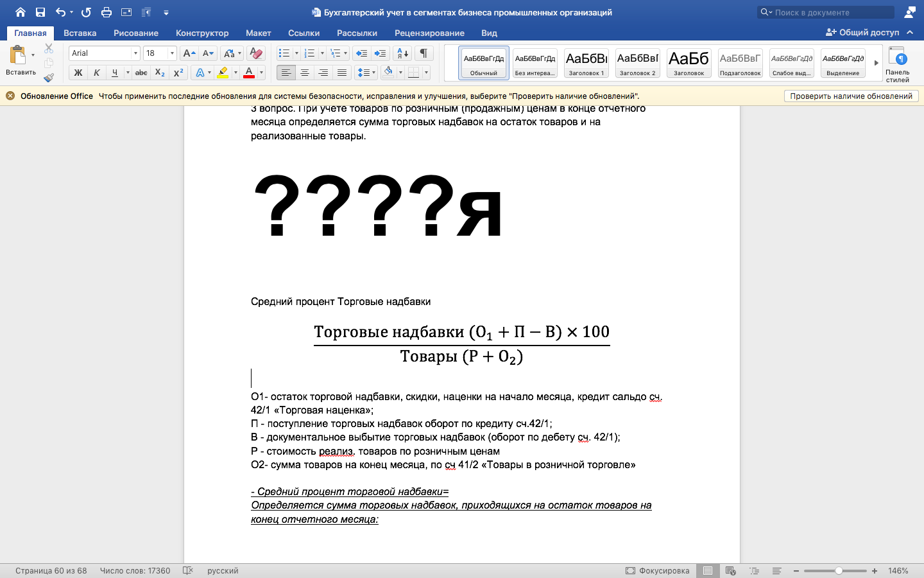924x578 pixels.
Task: Toggle the show paragraph marks (¶) button
Action: click(x=424, y=53)
